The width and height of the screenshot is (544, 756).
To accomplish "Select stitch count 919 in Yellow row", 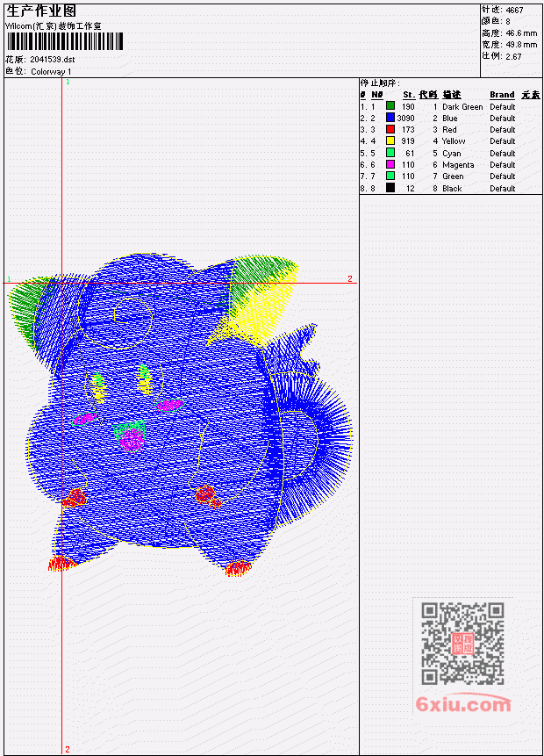I will (x=408, y=141).
